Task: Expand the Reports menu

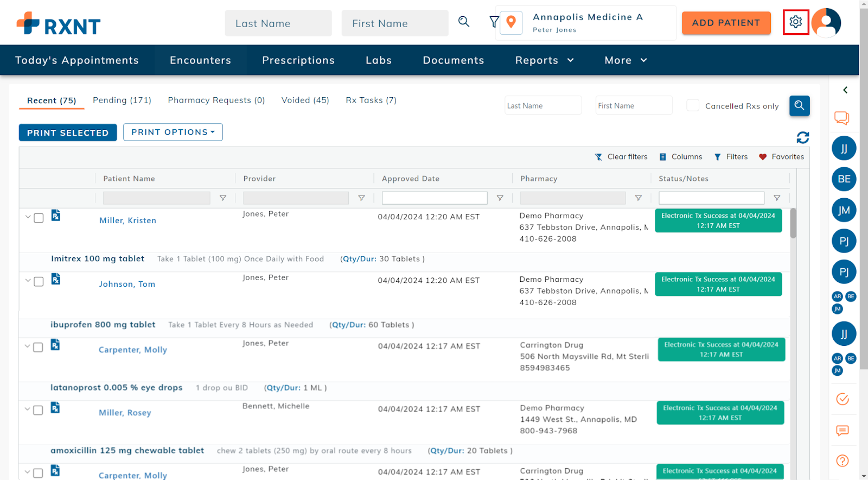Action: click(544, 60)
